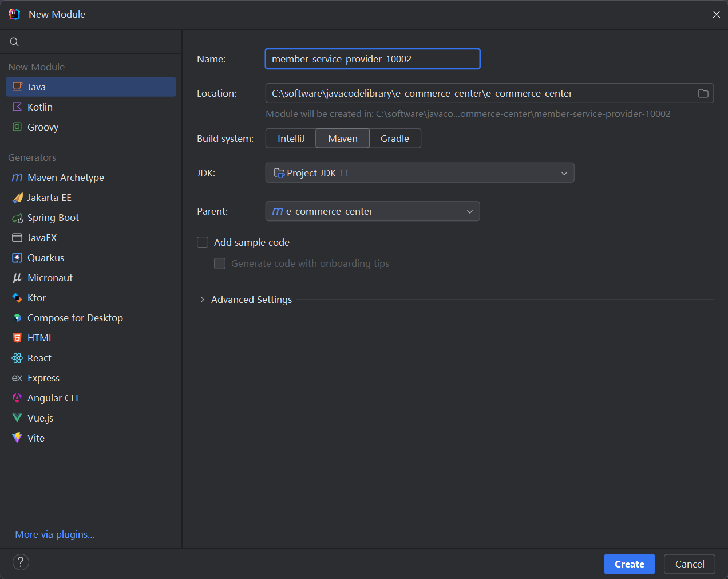Select Jakarta EE in the generators list
Image resolution: width=728 pixels, height=579 pixels.
[x=49, y=198]
